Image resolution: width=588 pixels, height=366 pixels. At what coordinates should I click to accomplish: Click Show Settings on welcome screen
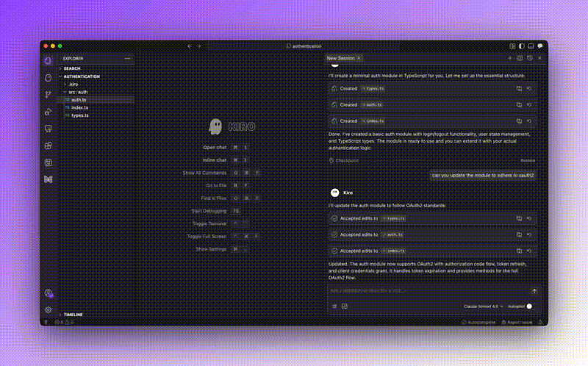click(211, 249)
